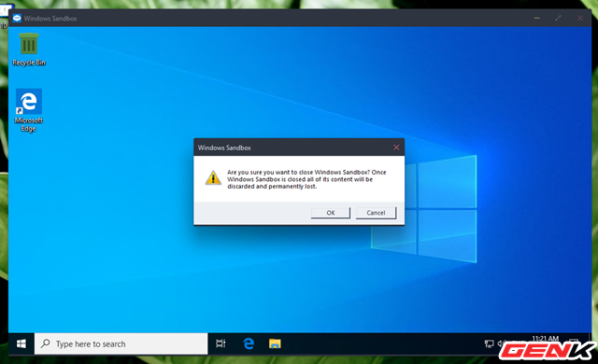
Task: Click the warning triangle icon in dialog
Action: tap(213, 178)
